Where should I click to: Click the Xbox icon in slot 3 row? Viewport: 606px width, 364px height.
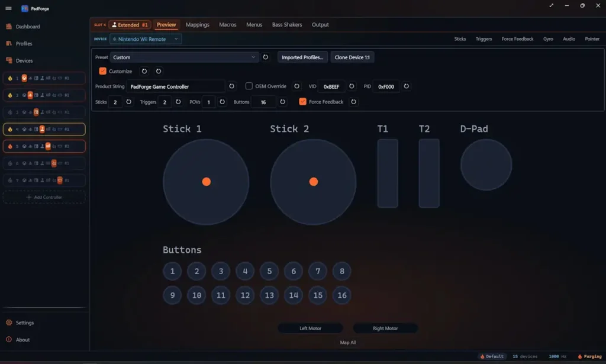click(24, 112)
